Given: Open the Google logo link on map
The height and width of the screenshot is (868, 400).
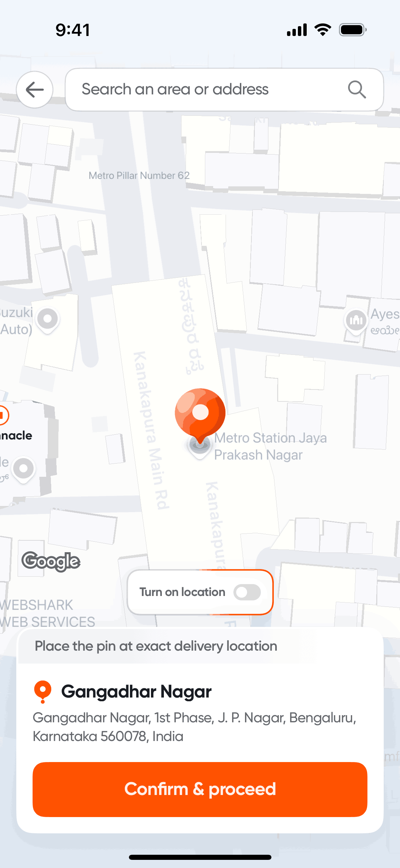Looking at the screenshot, I should point(51,562).
